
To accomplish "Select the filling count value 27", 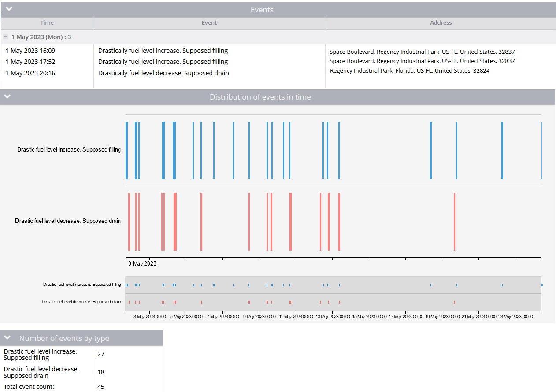I will tap(101, 354).
